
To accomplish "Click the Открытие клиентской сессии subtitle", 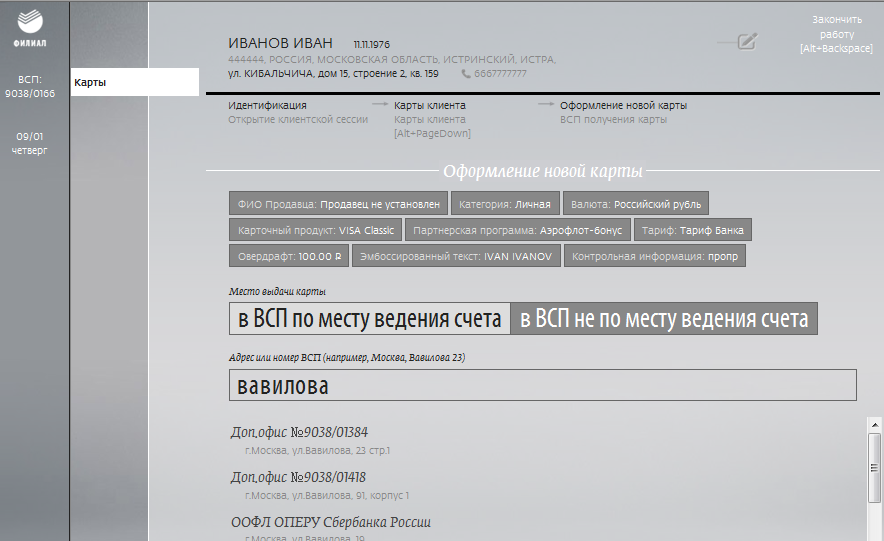I will coord(298,119).
